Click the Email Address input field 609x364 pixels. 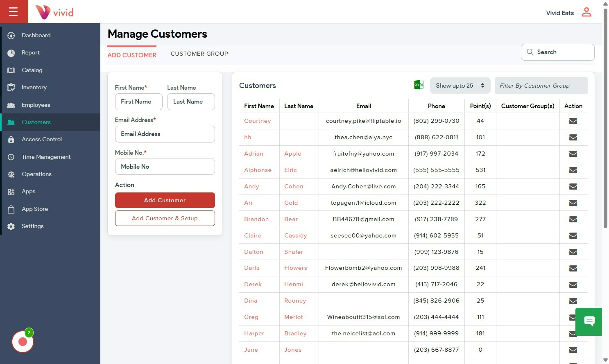[165, 134]
